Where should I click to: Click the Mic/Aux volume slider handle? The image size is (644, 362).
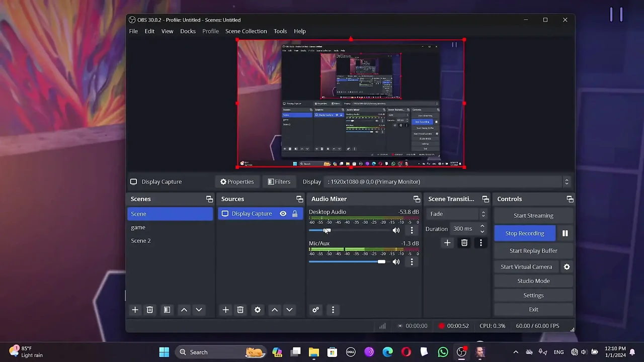pos(381,261)
